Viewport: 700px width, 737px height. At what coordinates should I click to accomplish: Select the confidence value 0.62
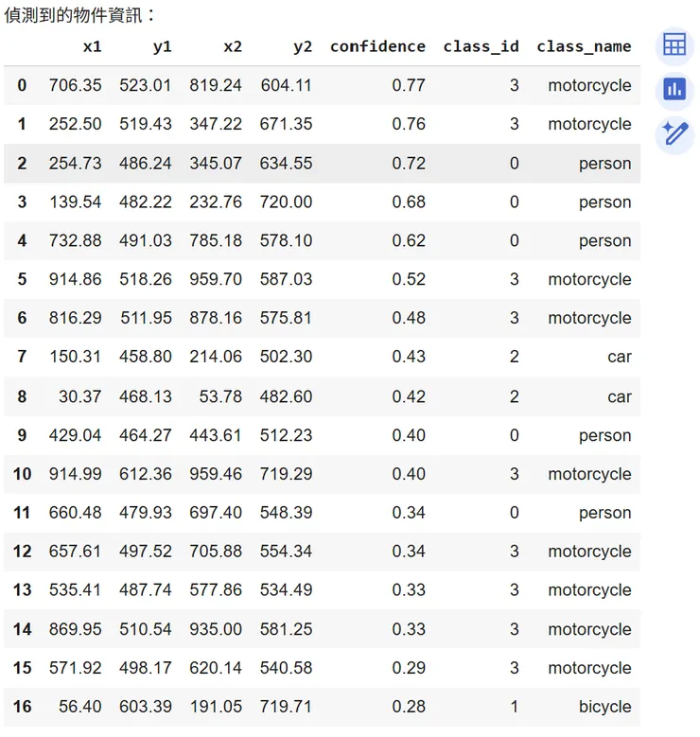[409, 240]
